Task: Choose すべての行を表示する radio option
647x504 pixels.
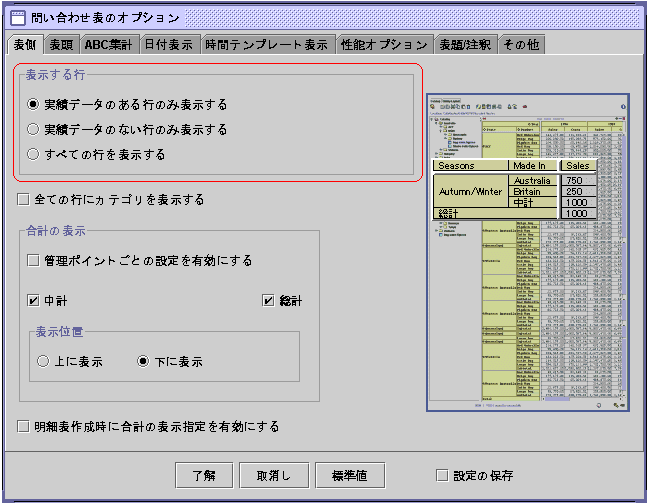Action: coord(34,154)
